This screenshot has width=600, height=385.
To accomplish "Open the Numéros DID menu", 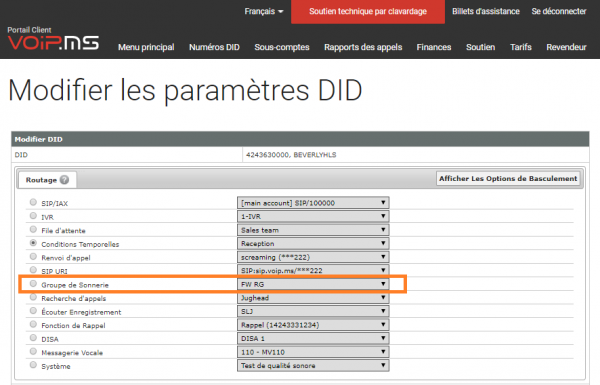I will coord(214,47).
